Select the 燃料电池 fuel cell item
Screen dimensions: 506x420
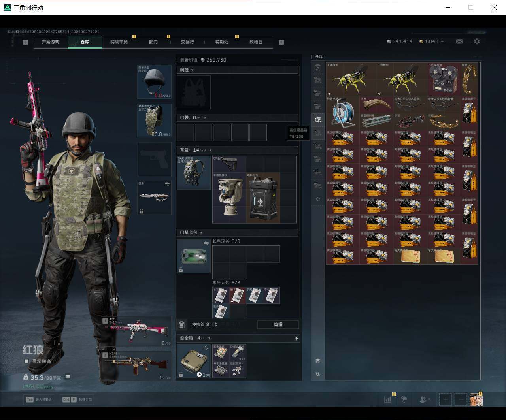tap(263, 198)
